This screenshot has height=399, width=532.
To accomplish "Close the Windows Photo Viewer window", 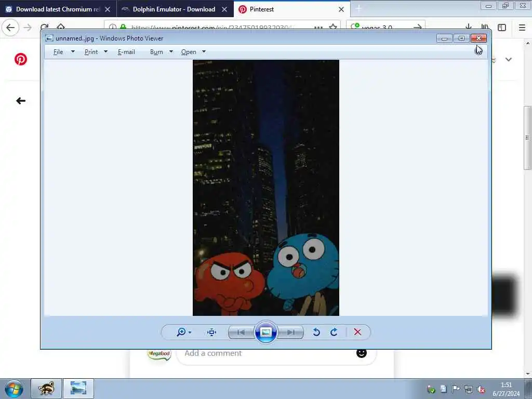I will coord(478,38).
